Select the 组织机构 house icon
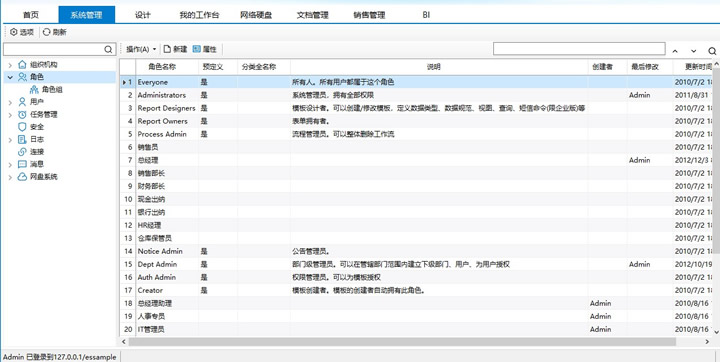 (x=22, y=64)
